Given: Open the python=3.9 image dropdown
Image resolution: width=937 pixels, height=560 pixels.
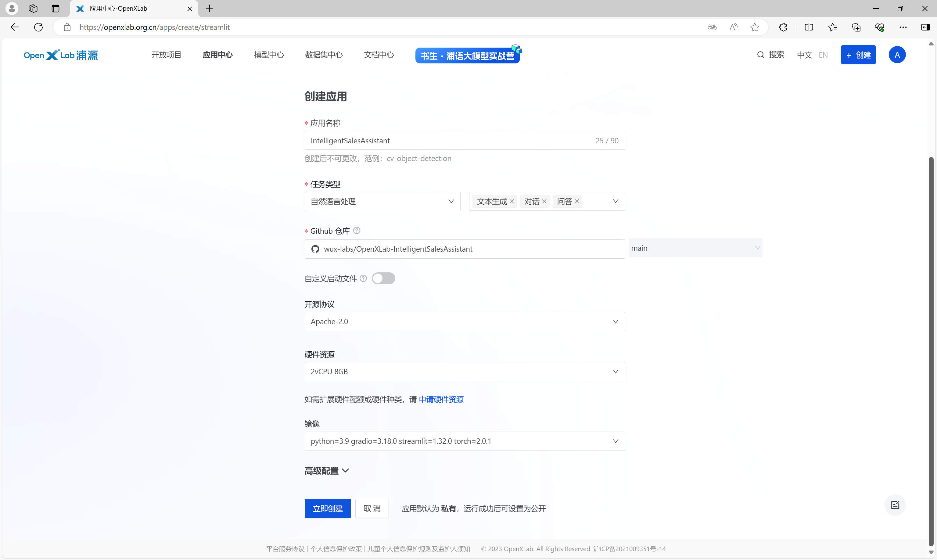Looking at the screenshot, I should click(465, 441).
